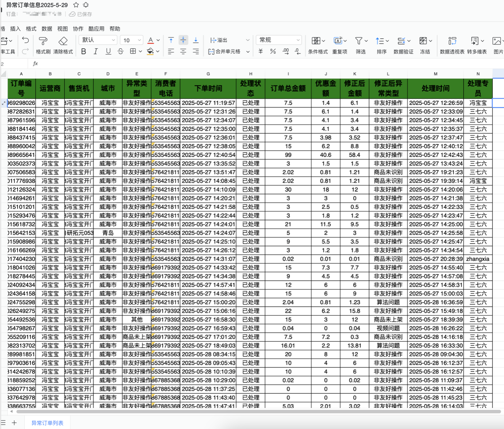Open font color dropdown arrow
504x429 pixels.
158,40
